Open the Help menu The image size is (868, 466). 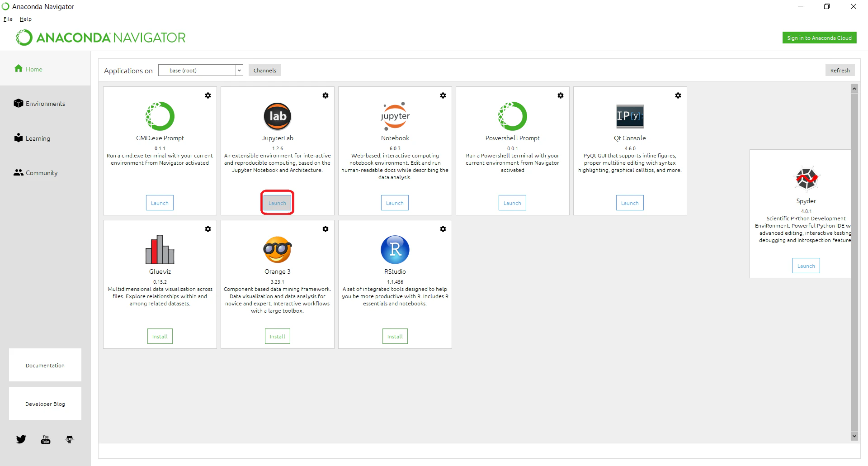click(x=26, y=19)
